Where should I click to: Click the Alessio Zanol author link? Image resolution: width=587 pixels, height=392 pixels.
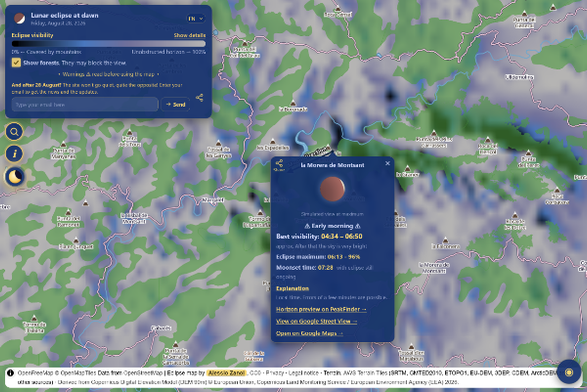[226, 373]
